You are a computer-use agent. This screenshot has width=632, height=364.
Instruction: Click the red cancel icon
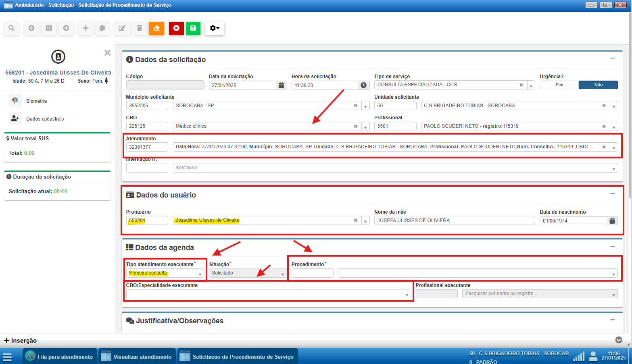click(x=176, y=28)
